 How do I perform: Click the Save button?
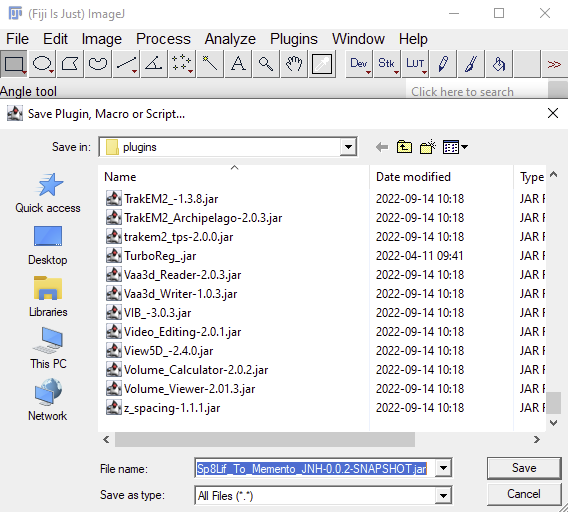click(x=524, y=468)
